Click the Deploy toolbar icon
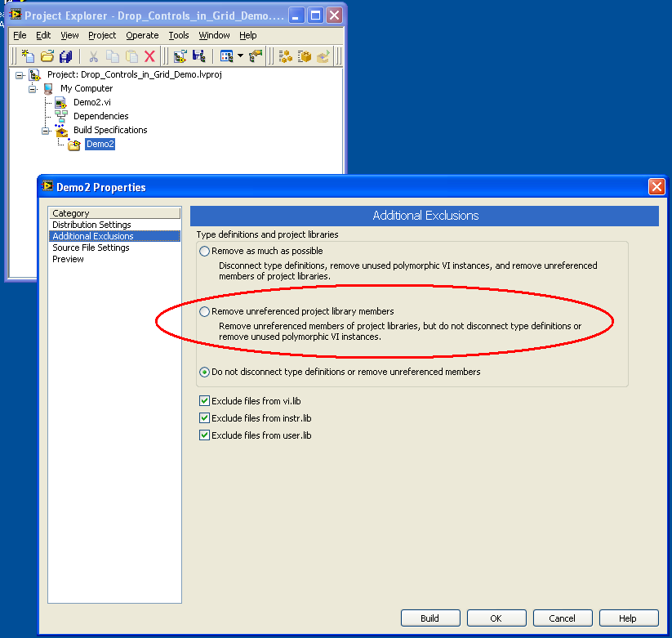Screen dimensions: 672x638 (x=323, y=56)
